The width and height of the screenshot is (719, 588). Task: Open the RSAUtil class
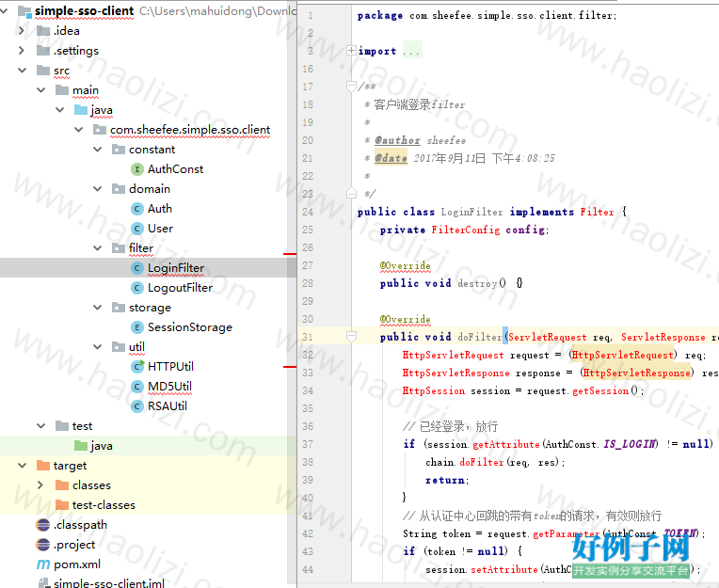[x=168, y=406]
